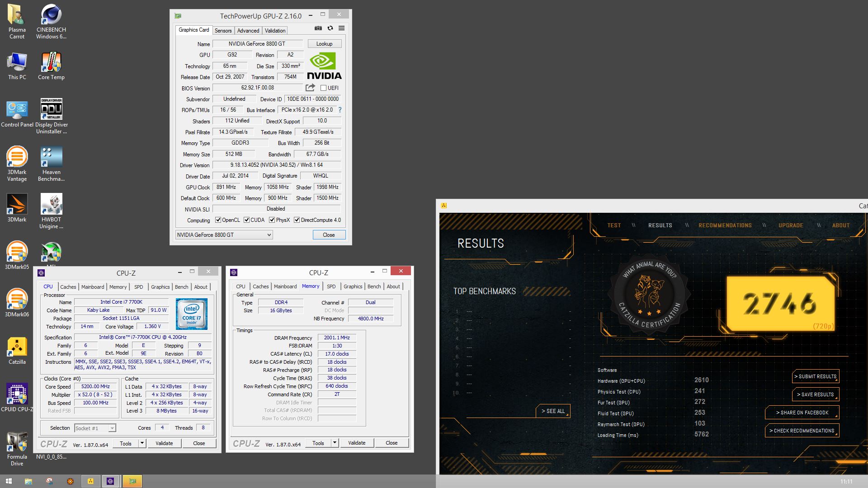The height and width of the screenshot is (488, 868).
Task: Open Display Driver Uninstaller desktop icon
Action: 51,116
